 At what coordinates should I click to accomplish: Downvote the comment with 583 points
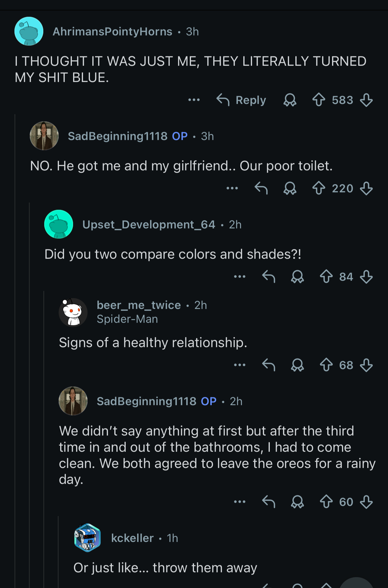tap(366, 100)
